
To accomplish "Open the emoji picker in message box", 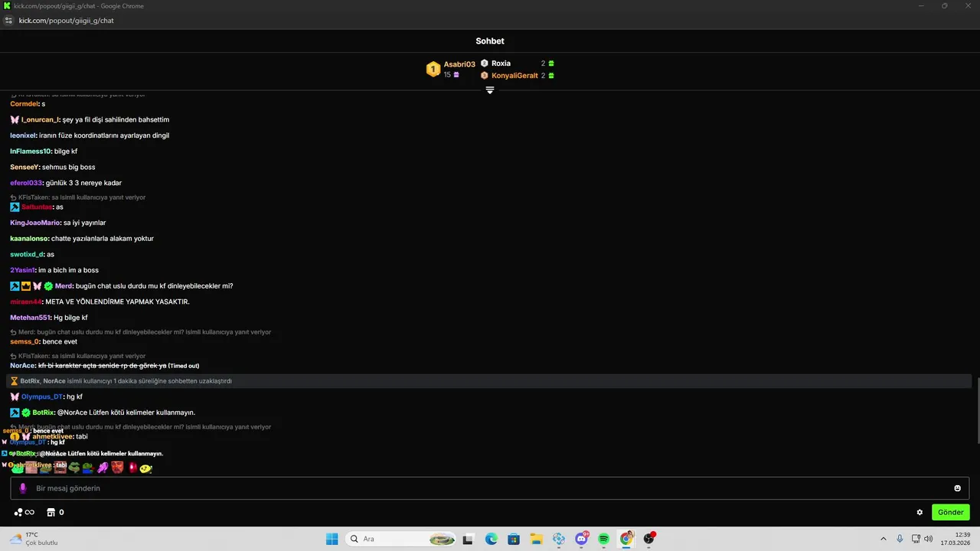I will click(957, 488).
